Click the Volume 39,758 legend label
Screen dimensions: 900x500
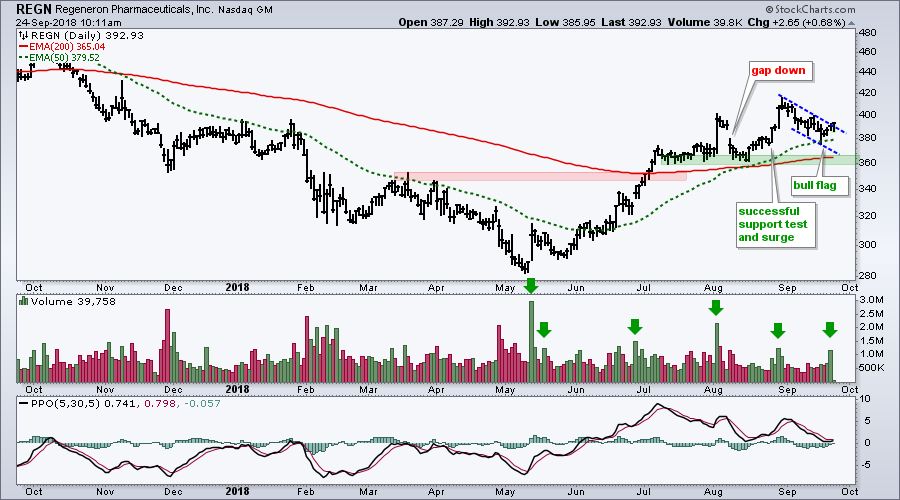click(x=73, y=301)
